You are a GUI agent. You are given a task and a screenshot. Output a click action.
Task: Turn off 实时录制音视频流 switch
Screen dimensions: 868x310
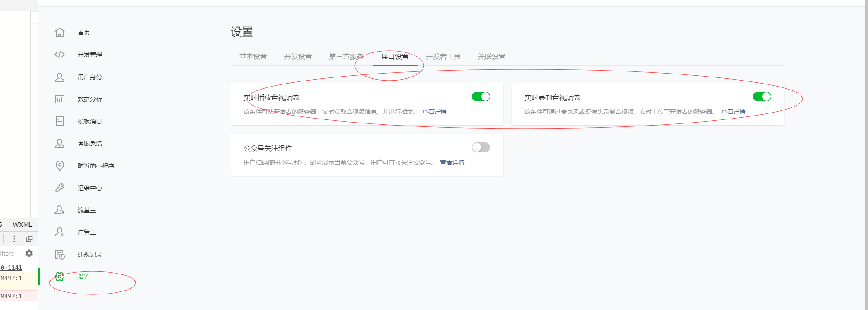point(762,97)
